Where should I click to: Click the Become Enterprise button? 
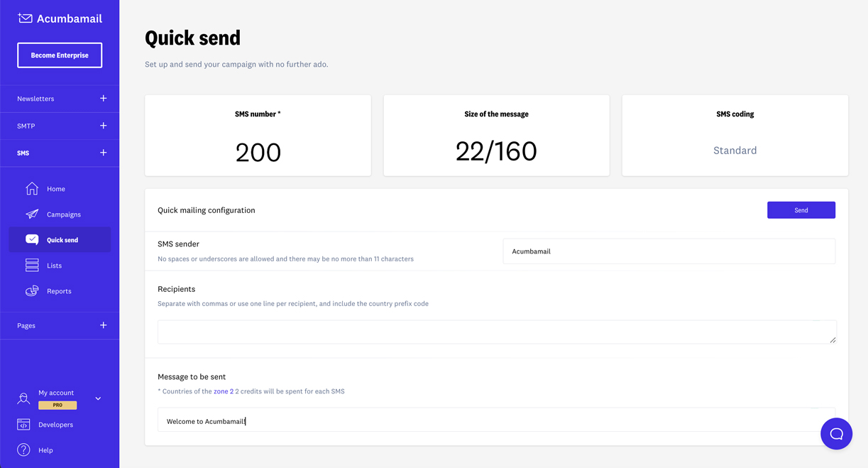(x=60, y=55)
